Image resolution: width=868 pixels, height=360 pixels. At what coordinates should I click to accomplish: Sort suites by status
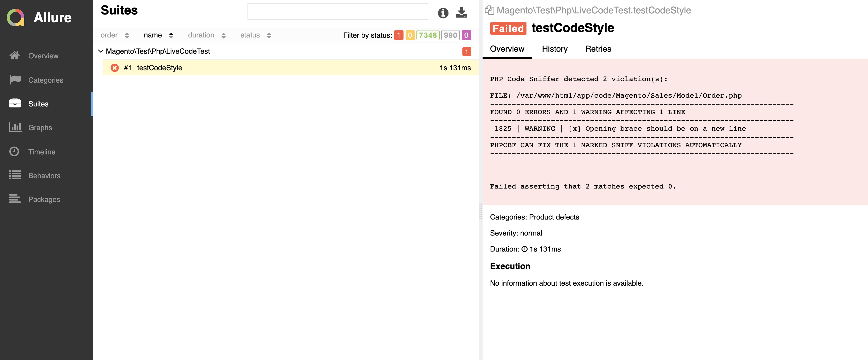coord(255,35)
